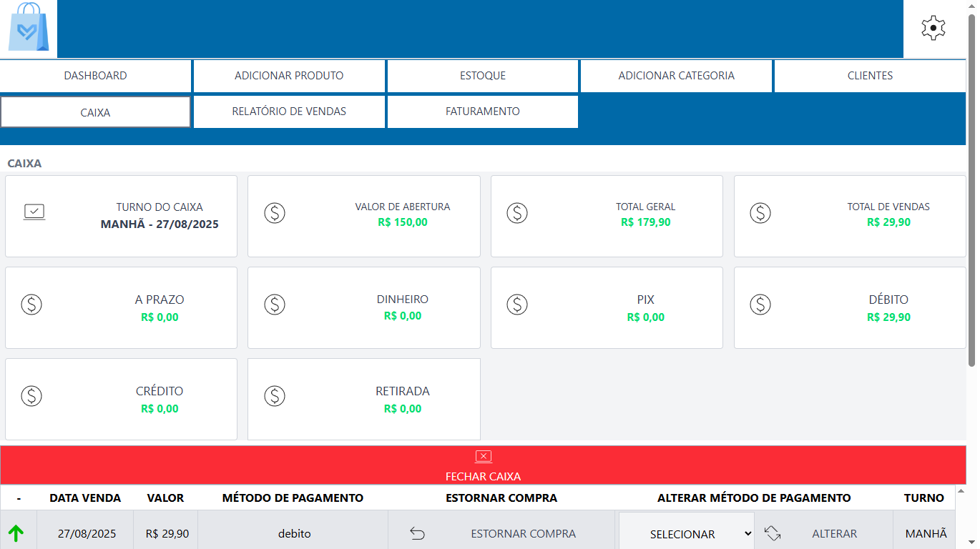The image size is (980, 549).
Task: Go to Relatório de Vendas tab
Action: point(289,112)
